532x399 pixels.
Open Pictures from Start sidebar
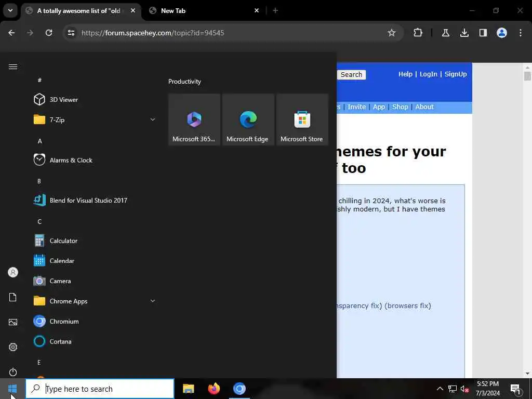13,322
